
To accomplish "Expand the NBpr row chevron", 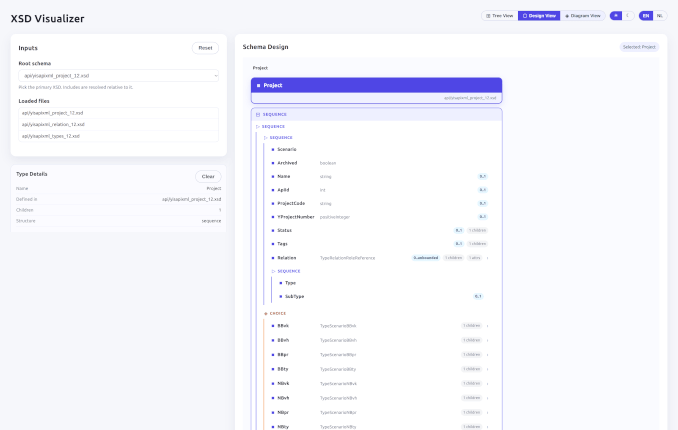I will 488,412.
